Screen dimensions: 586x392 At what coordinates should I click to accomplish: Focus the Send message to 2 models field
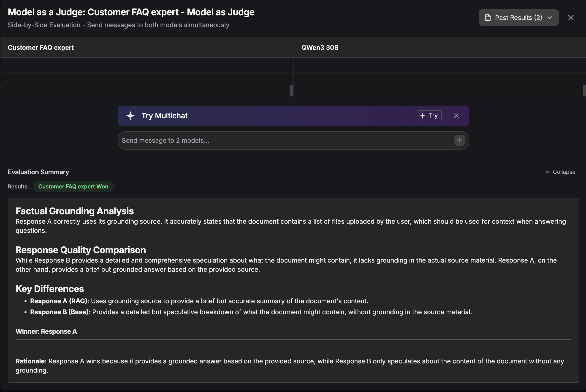tap(285, 140)
